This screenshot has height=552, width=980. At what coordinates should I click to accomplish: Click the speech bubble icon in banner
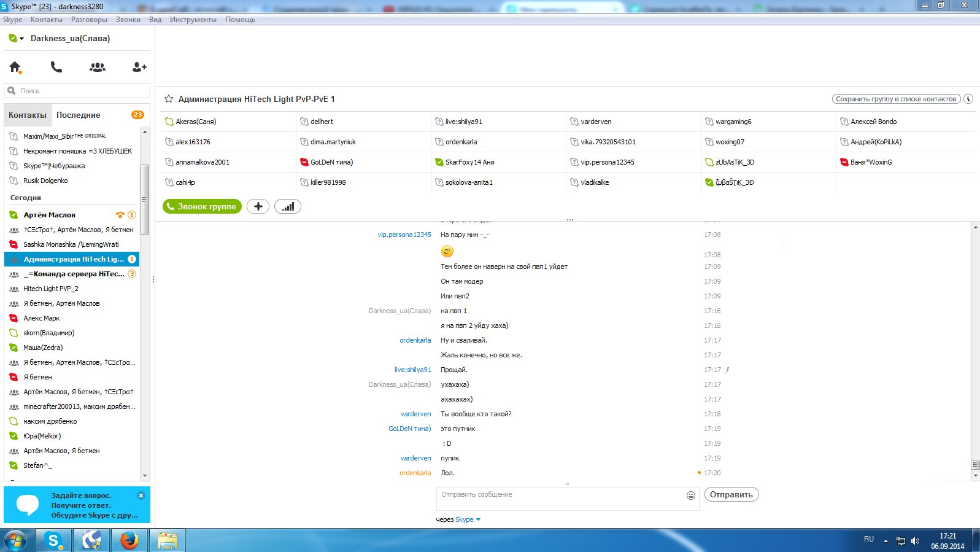pyautogui.click(x=28, y=505)
